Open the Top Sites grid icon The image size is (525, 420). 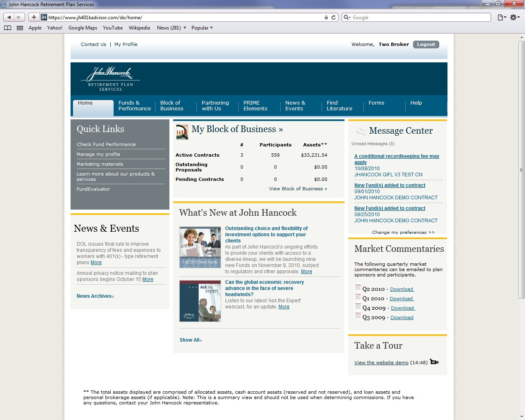[x=20, y=28]
